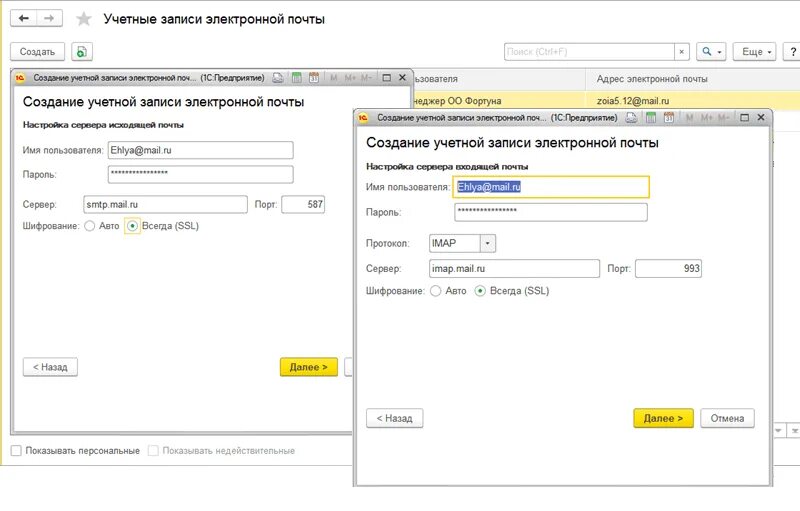Click save icon in incoming mail dialog titlebar

[x=632, y=118]
